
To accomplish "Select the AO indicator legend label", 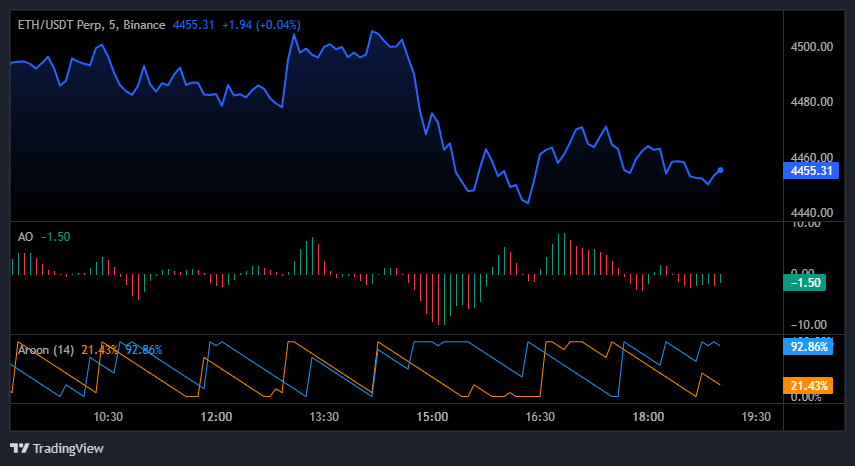I will click(x=26, y=237).
